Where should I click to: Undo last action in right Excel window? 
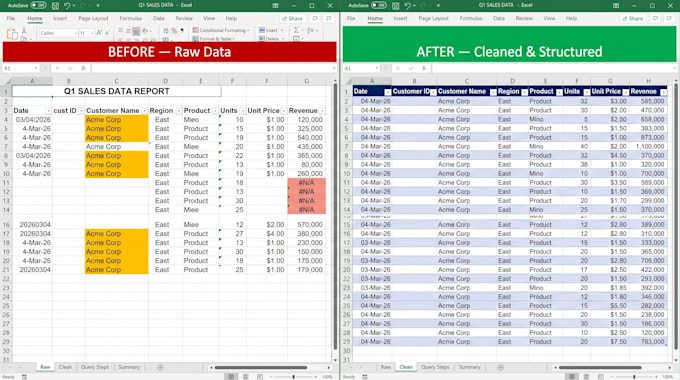click(407, 6)
